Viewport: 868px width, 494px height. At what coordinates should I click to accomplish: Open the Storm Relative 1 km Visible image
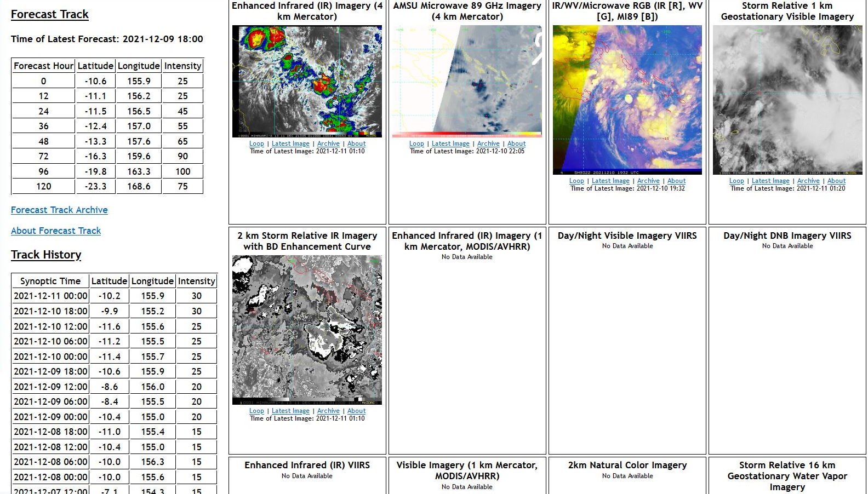point(787,100)
